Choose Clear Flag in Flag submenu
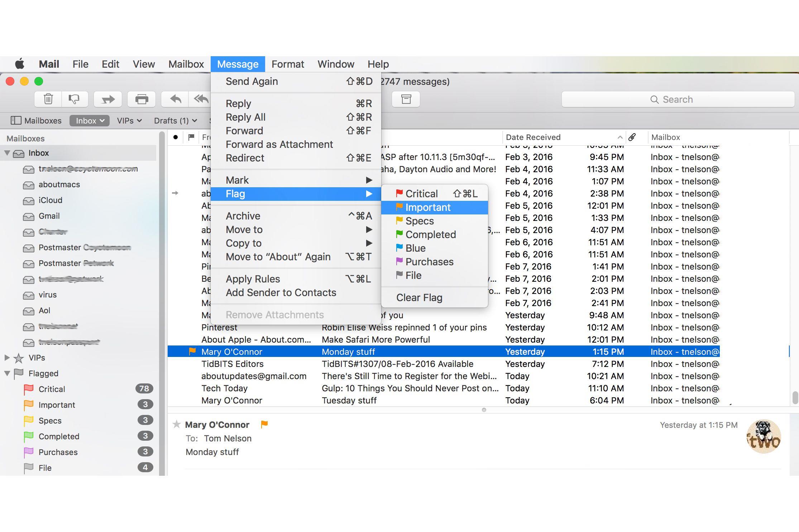This screenshot has width=799, height=532. coord(434,298)
